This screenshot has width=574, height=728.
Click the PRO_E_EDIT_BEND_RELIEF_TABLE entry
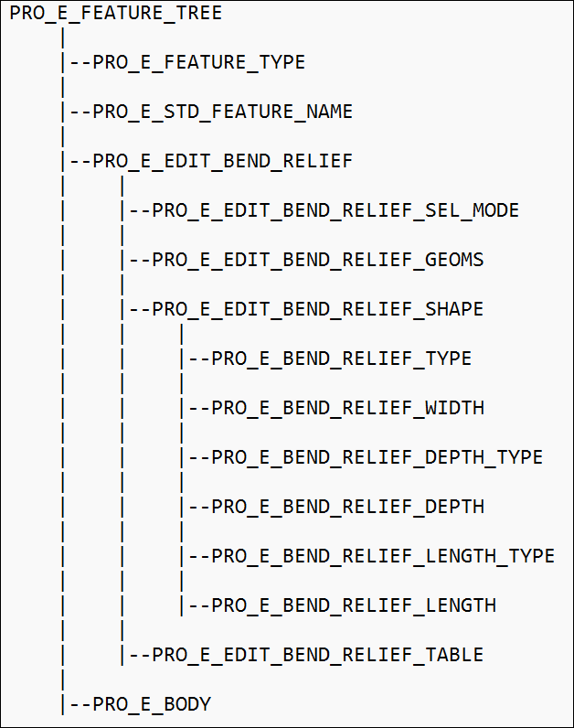(x=317, y=656)
